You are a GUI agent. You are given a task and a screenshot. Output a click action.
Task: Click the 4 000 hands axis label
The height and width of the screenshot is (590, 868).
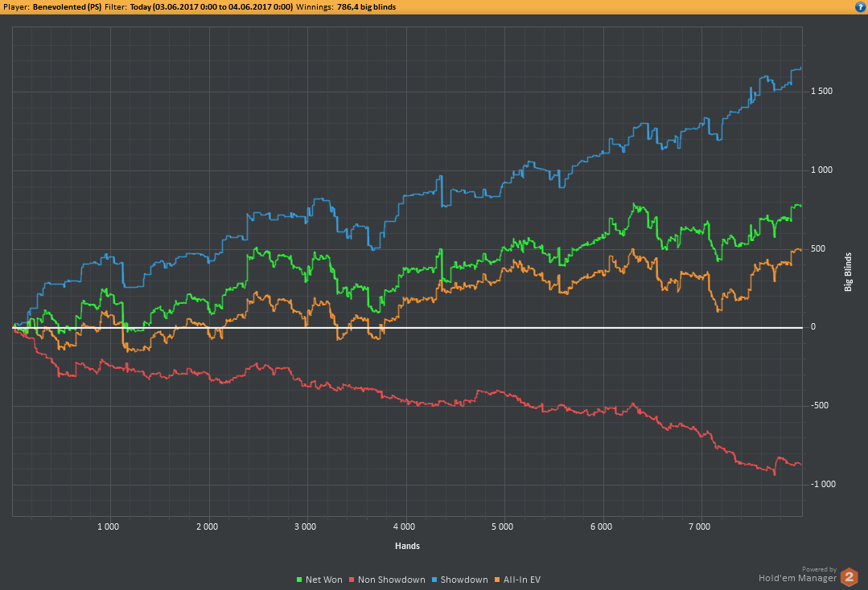[404, 526]
